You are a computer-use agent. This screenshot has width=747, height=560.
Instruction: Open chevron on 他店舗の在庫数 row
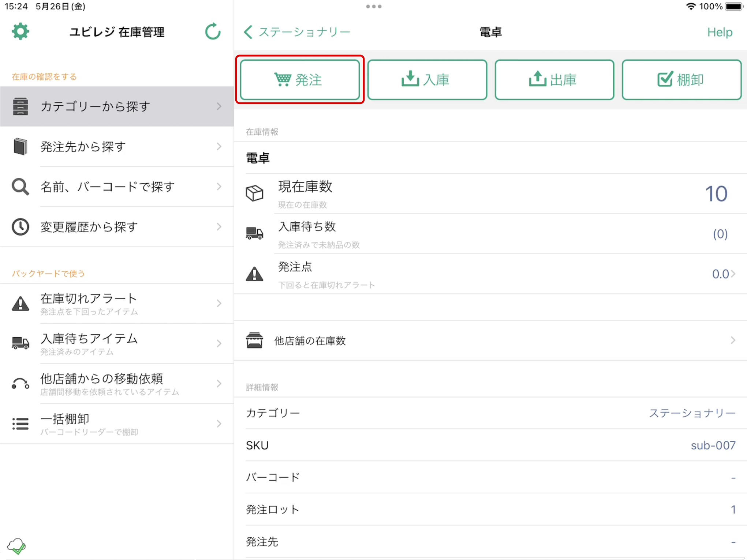[x=733, y=341]
